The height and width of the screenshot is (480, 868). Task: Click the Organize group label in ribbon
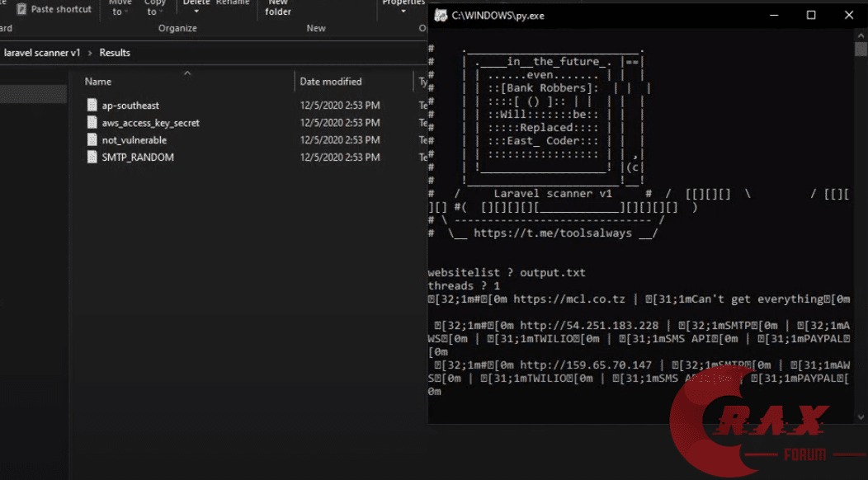(177, 28)
